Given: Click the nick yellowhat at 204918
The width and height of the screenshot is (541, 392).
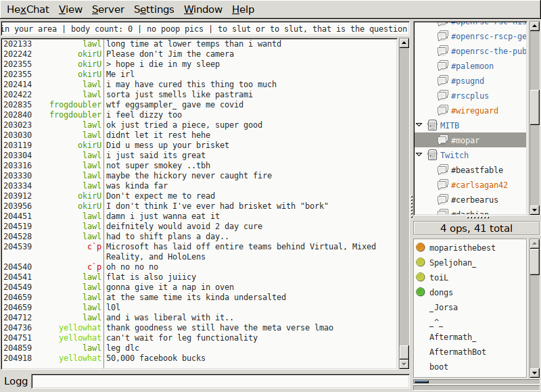Looking at the screenshot, I should [80, 358].
